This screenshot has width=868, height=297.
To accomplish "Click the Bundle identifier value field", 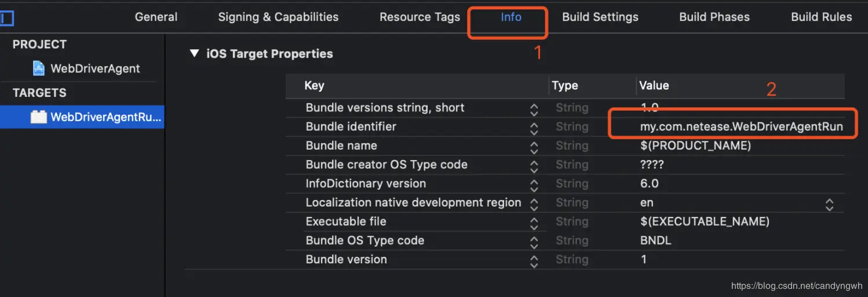I will pos(737,126).
